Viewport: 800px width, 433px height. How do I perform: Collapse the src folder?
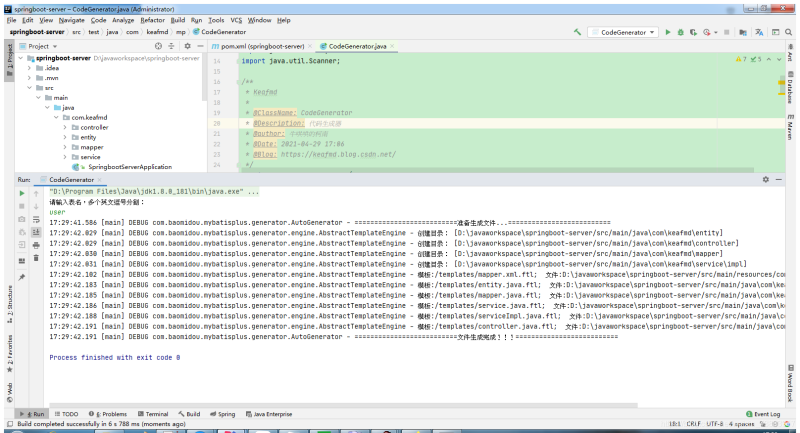(30, 88)
